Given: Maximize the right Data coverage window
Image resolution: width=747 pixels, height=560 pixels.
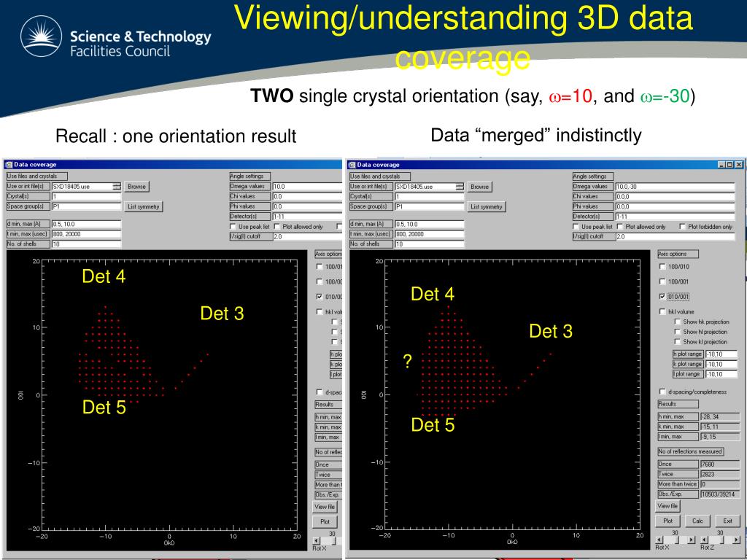Looking at the screenshot, I should [x=729, y=165].
